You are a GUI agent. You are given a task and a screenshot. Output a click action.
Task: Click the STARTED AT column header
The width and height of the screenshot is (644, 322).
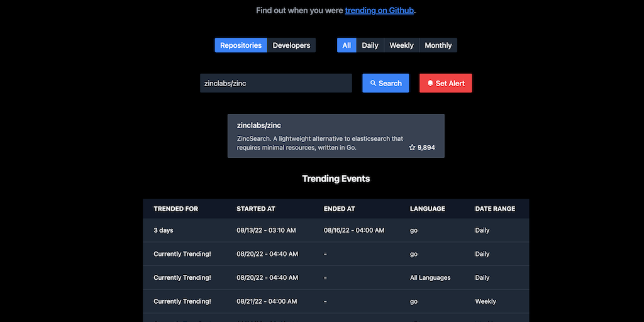pyautogui.click(x=256, y=209)
